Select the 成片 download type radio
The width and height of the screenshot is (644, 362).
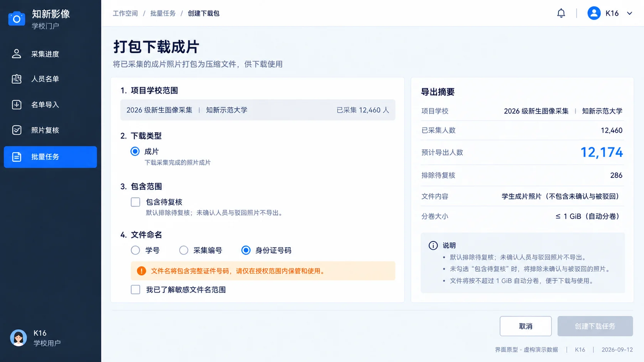[135, 151]
